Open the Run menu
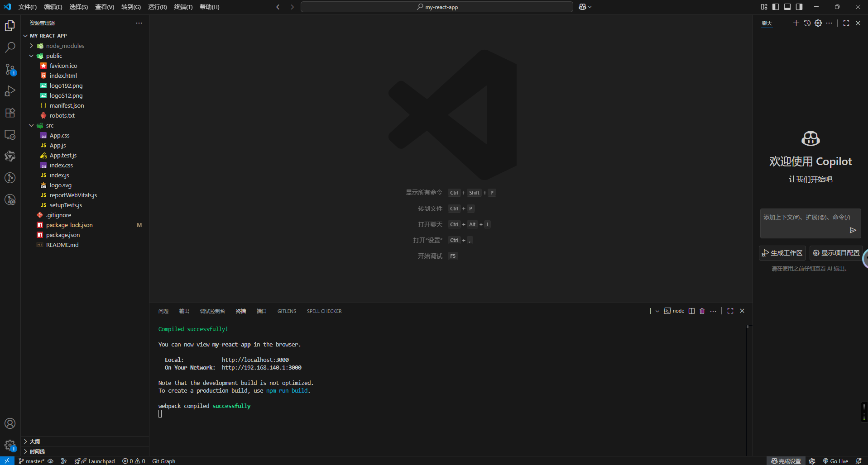The height and width of the screenshot is (465, 868). click(157, 7)
